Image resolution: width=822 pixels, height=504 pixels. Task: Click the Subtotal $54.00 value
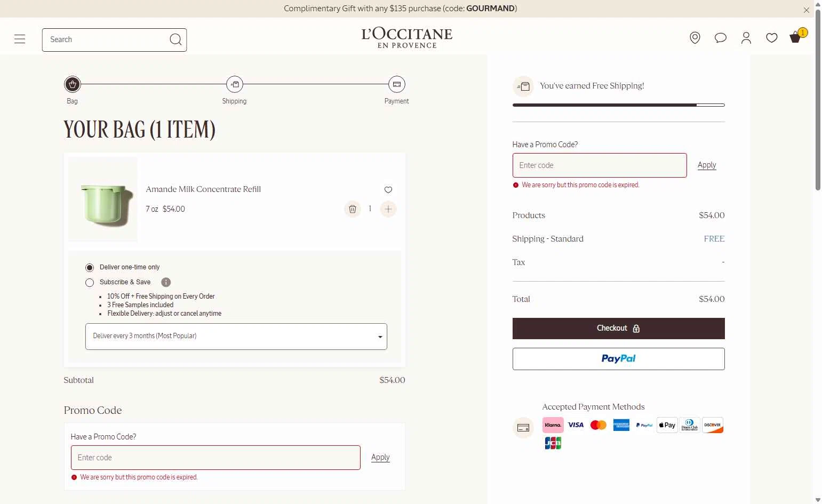(392, 380)
